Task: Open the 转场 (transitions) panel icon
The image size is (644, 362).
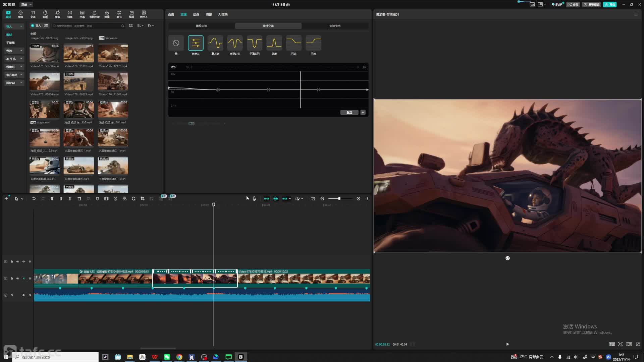Action: coord(70,14)
